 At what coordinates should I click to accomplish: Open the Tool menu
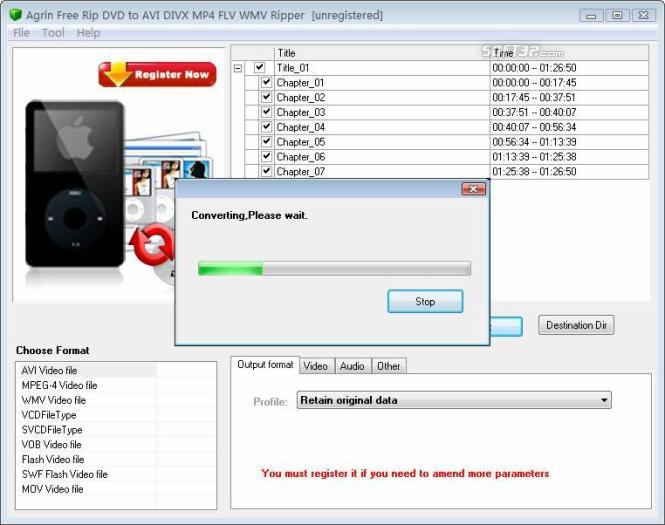tap(53, 33)
